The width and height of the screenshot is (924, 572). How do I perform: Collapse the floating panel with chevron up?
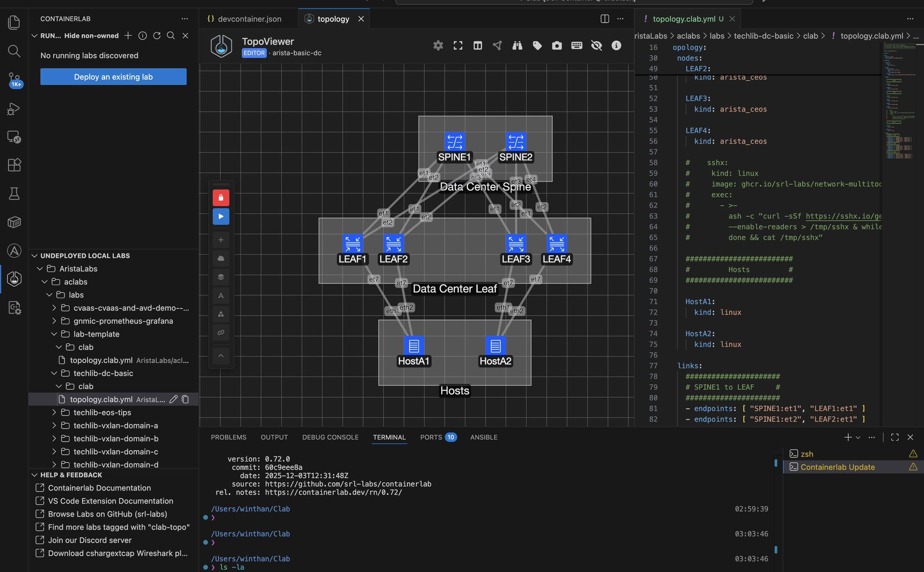point(221,355)
